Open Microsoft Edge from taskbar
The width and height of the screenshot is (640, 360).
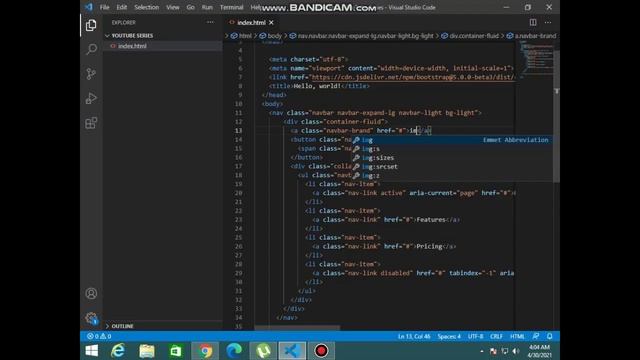coord(234,351)
